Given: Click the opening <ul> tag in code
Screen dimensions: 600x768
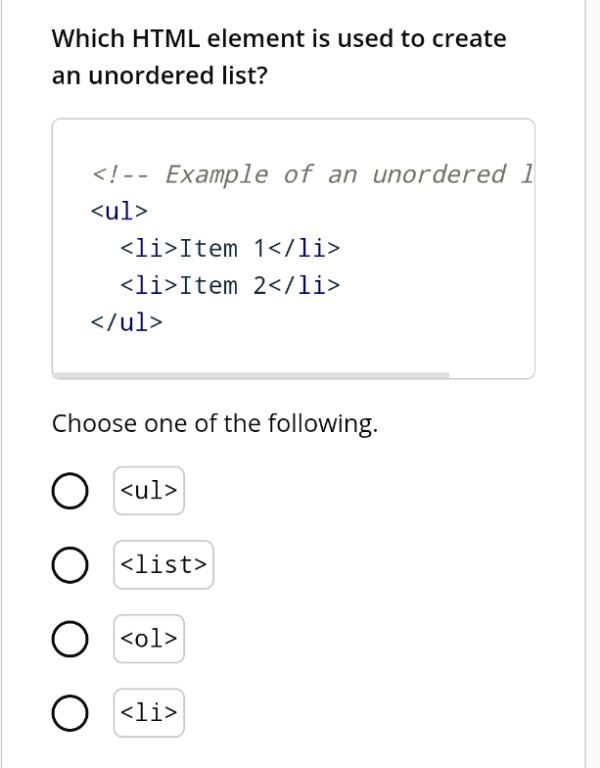Looking at the screenshot, I should point(119,211).
